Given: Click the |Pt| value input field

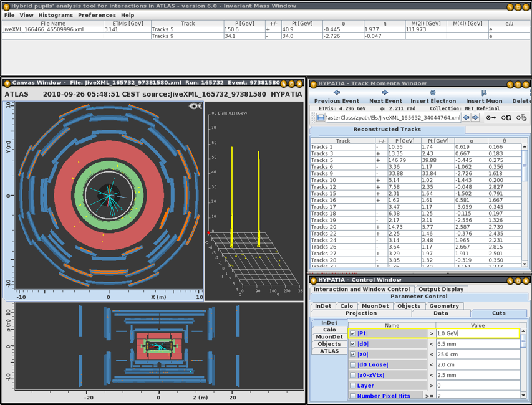Looking at the screenshot, I should click(477, 333).
